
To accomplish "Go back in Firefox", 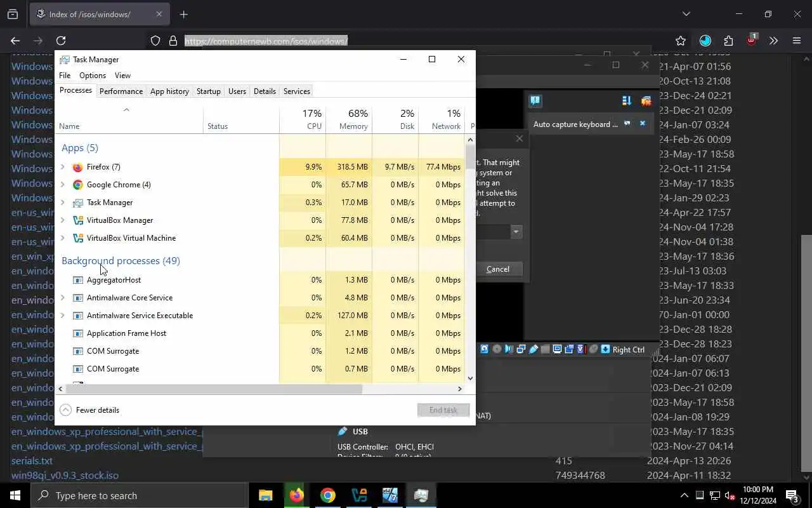I will coord(15,41).
